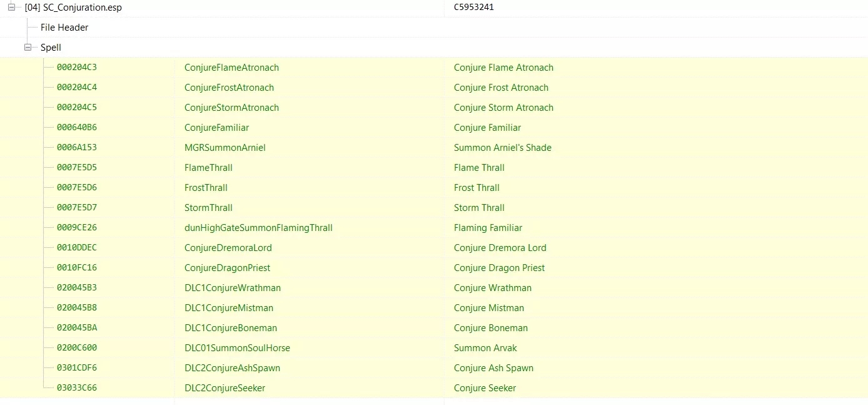This screenshot has height=405, width=868.
Task: Click the name Conjure Flame Atronach
Action: 503,68
